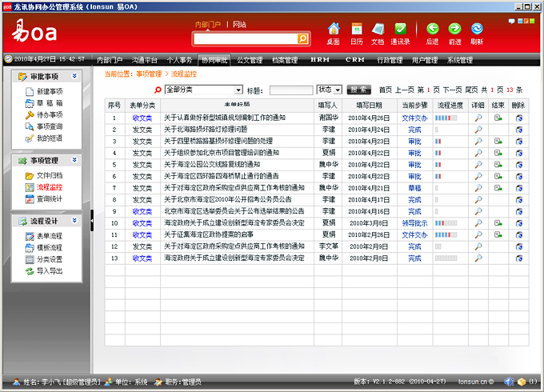Switch to HRM menu
This screenshot has width=544, height=392.
tap(320, 60)
